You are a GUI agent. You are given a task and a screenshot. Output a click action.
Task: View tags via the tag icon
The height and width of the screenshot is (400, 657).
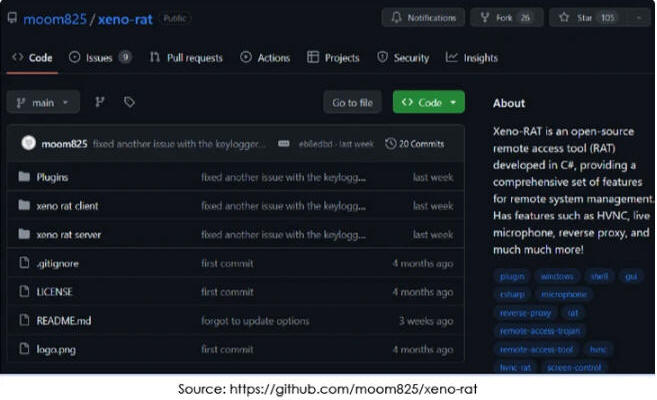pos(129,102)
